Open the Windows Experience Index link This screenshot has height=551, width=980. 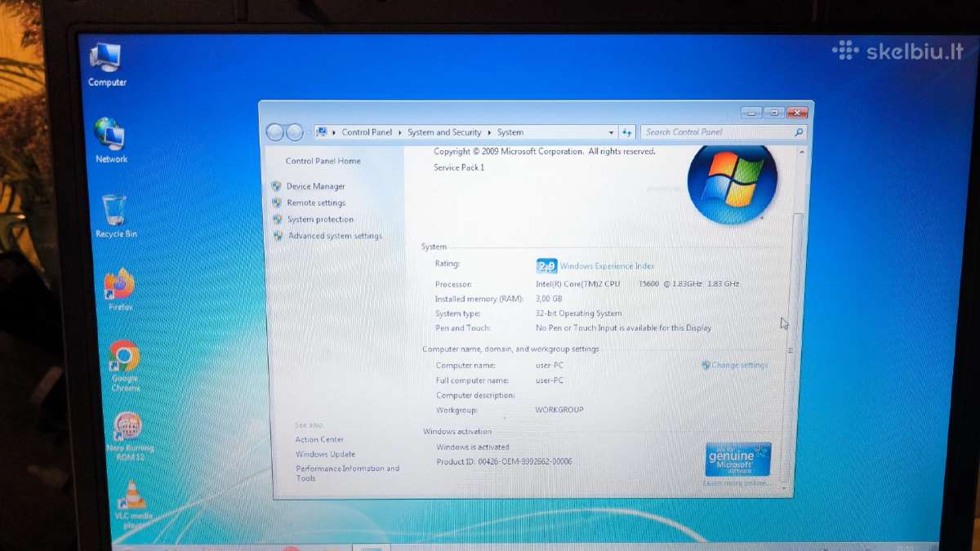(607, 266)
